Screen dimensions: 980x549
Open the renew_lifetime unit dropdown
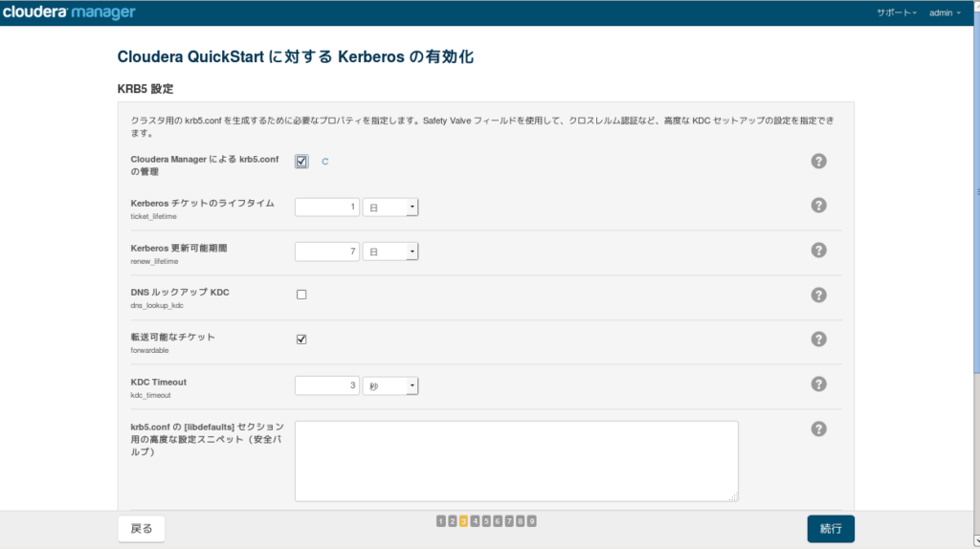click(x=390, y=252)
